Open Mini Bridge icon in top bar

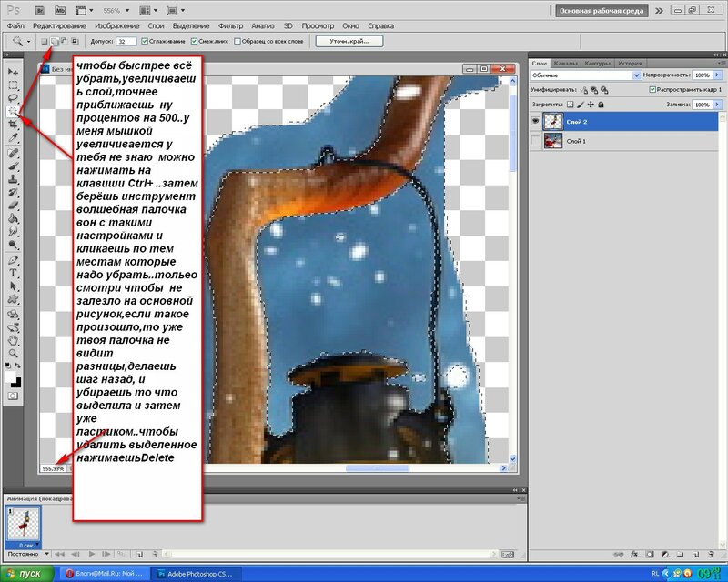coord(59,10)
